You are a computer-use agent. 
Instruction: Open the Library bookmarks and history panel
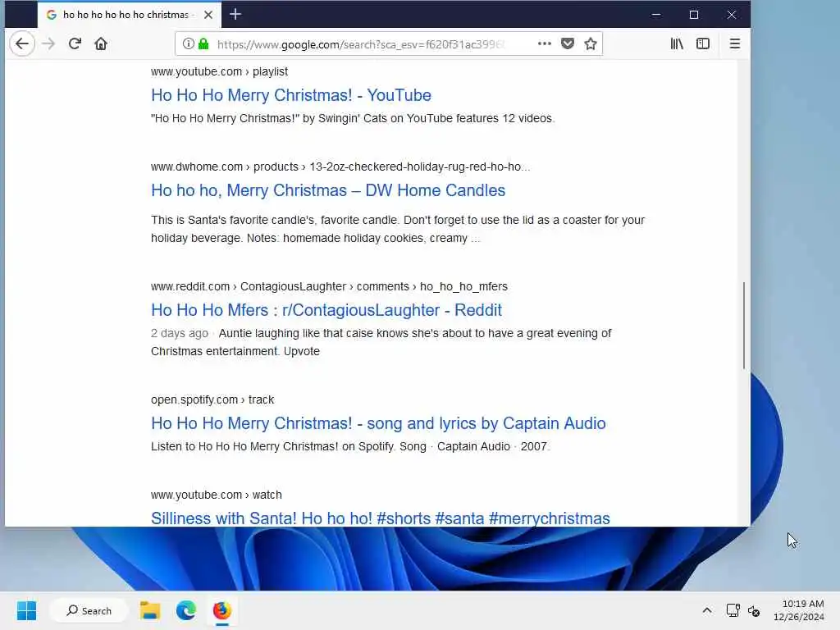coord(677,44)
